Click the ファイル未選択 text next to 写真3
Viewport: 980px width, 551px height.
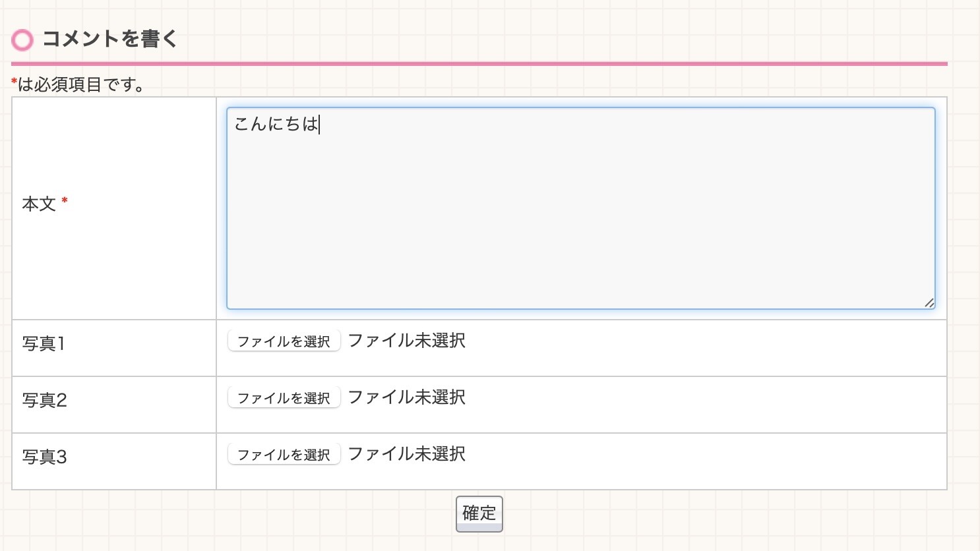point(406,454)
